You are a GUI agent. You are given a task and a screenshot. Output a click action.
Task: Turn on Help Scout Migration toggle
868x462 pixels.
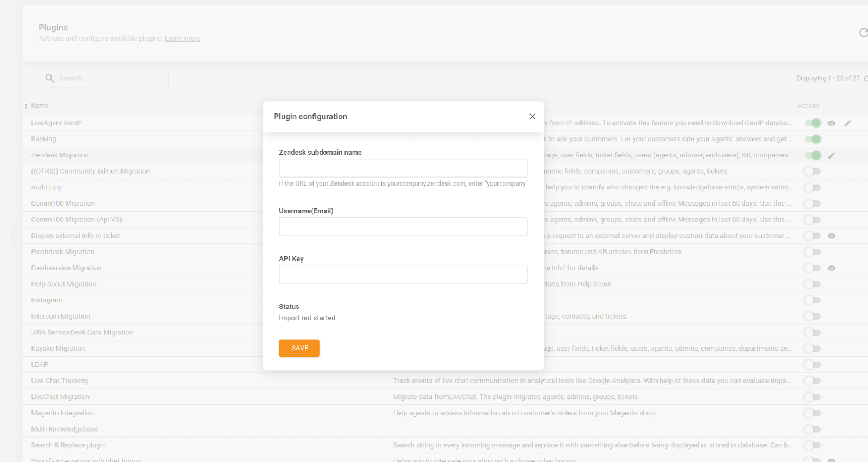(813, 284)
